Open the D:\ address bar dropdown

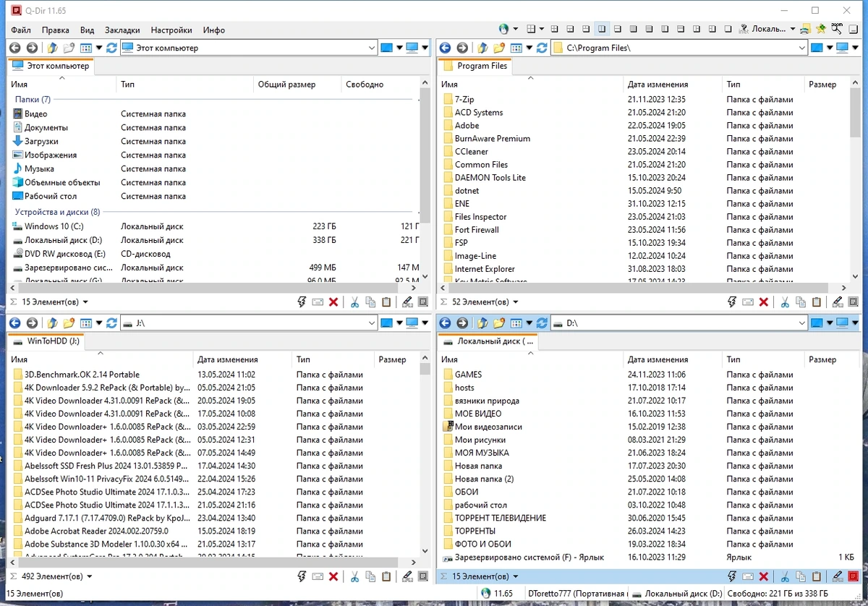802,323
